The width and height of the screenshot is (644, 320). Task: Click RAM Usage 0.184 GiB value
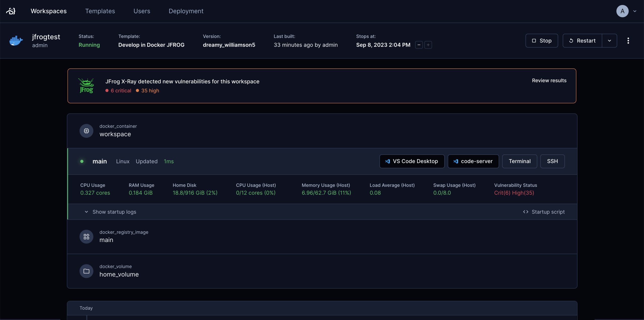click(x=141, y=193)
